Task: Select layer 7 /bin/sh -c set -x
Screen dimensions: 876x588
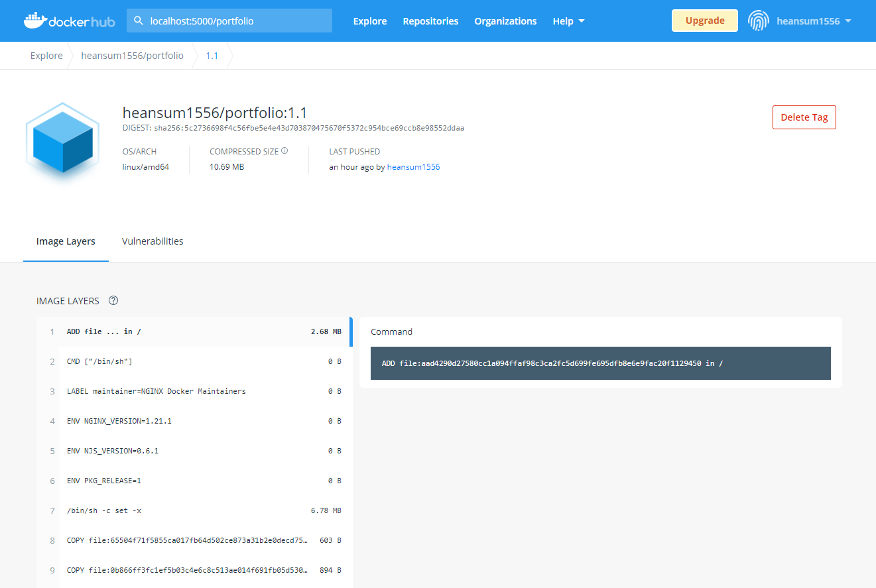Action: tap(194, 510)
